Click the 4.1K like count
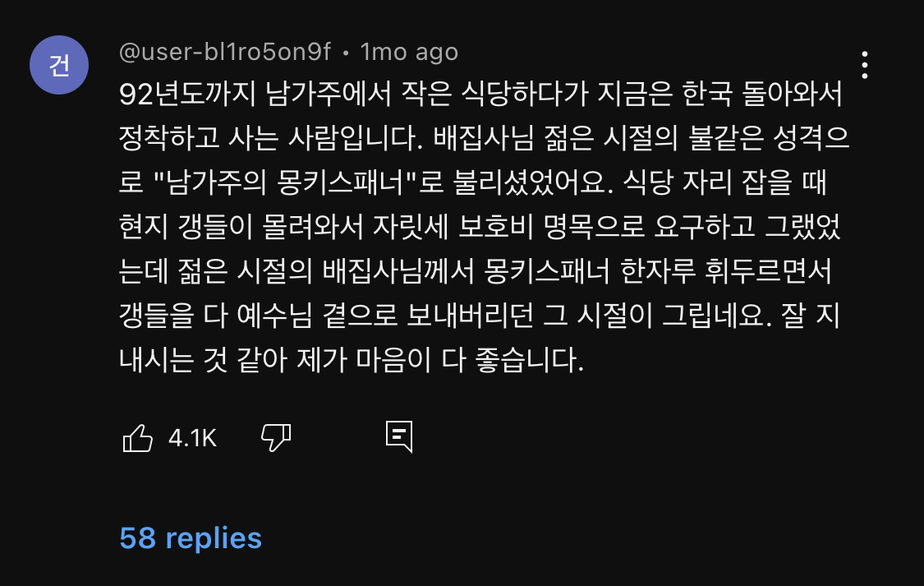This screenshot has width=924, height=586. tap(192, 438)
